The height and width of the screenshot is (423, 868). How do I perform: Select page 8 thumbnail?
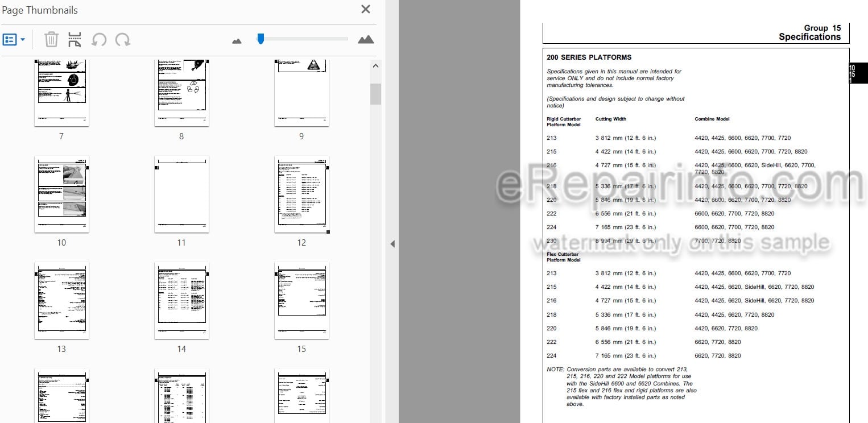(x=181, y=92)
